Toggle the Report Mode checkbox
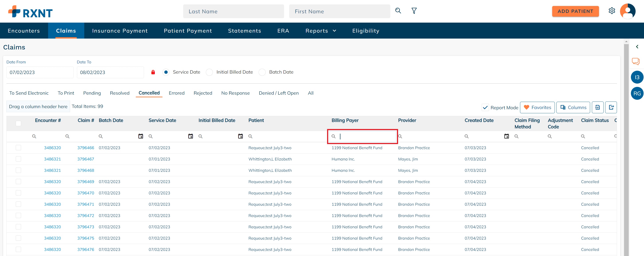The height and width of the screenshot is (256, 644). point(485,108)
